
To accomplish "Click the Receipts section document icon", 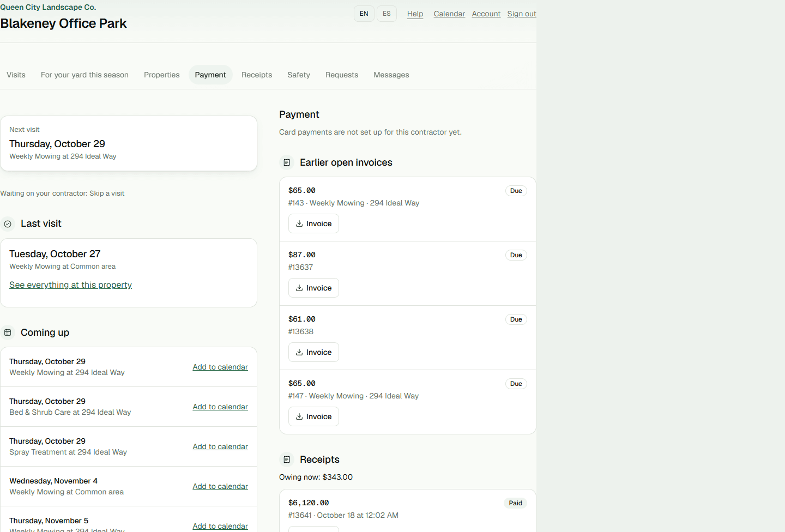I will [x=287, y=460].
